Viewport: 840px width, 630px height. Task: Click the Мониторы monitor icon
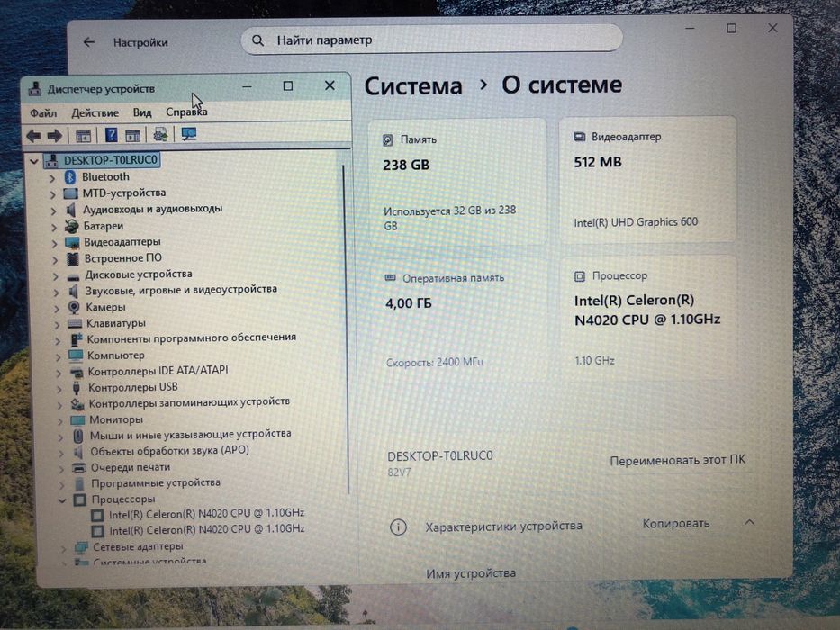[77, 420]
